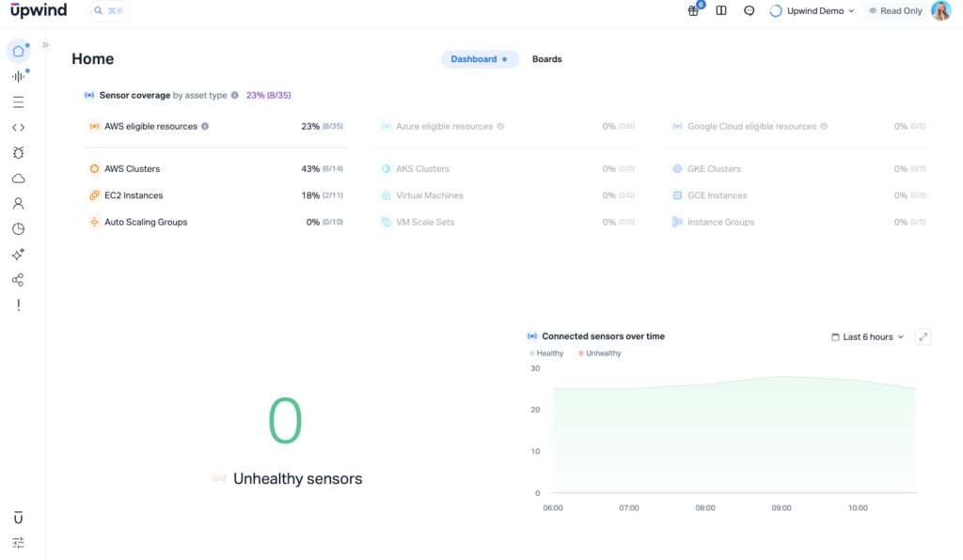Toggle the Healthy series in chart legend
Screen dimensions: 963x560
point(547,353)
